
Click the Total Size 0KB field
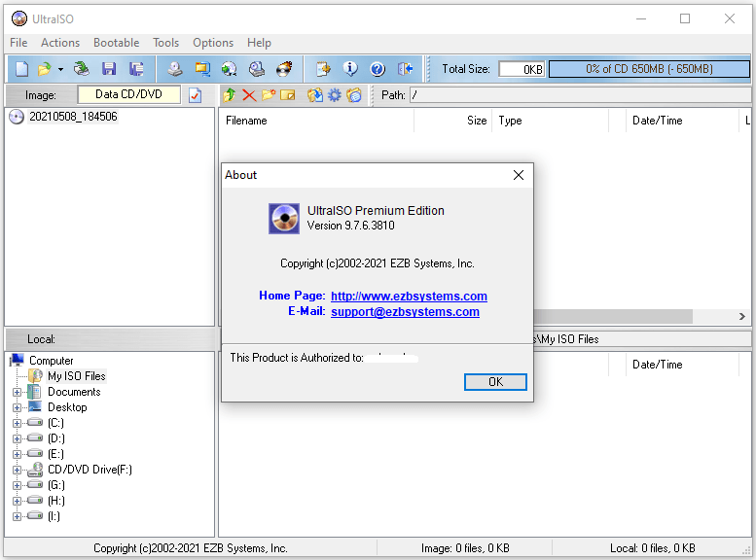point(522,69)
